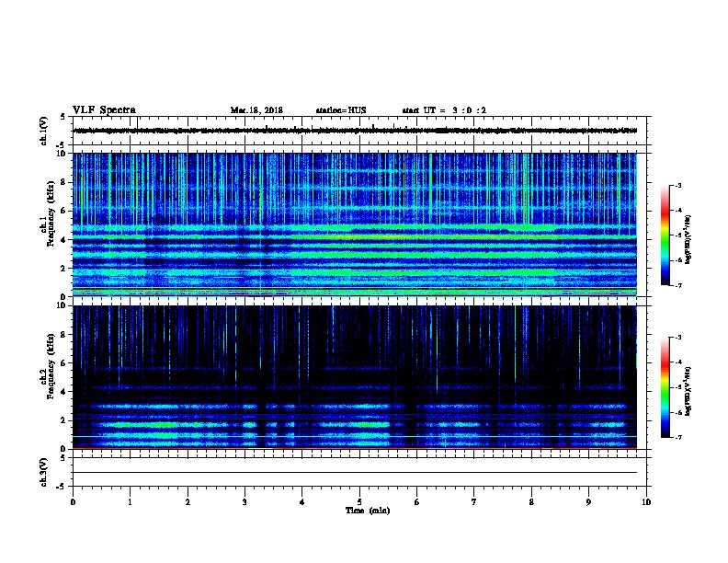
Task: Click the 6 kHz tick label of ch.2 spectrogram
Action: [63, 362]
